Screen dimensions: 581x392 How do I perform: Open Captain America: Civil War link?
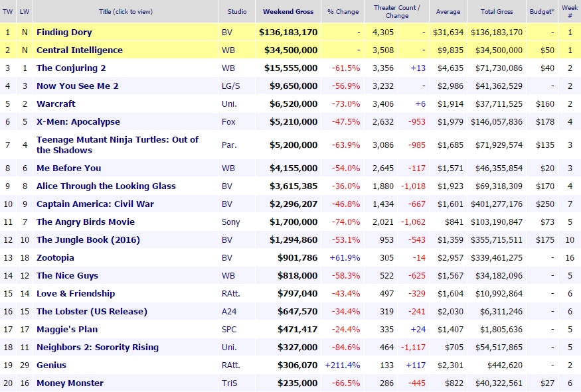[95, 204]
